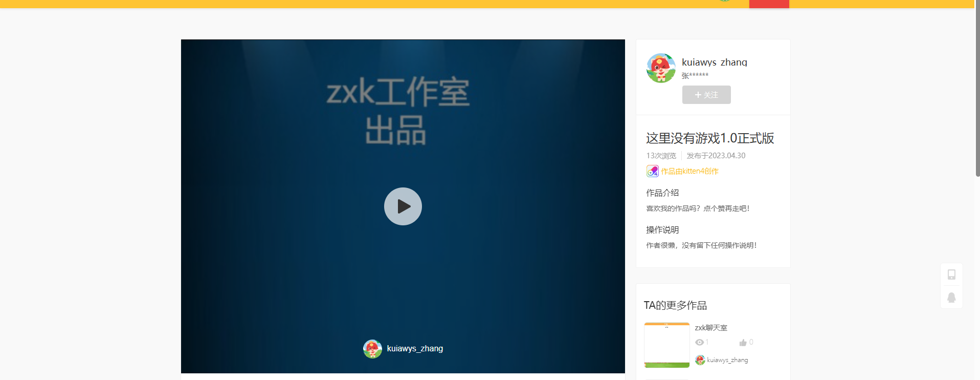Screen dimensions: 980x380
Task: Open kuiawys_zhang author link under zxk聊天室
Action: [727, 360]
